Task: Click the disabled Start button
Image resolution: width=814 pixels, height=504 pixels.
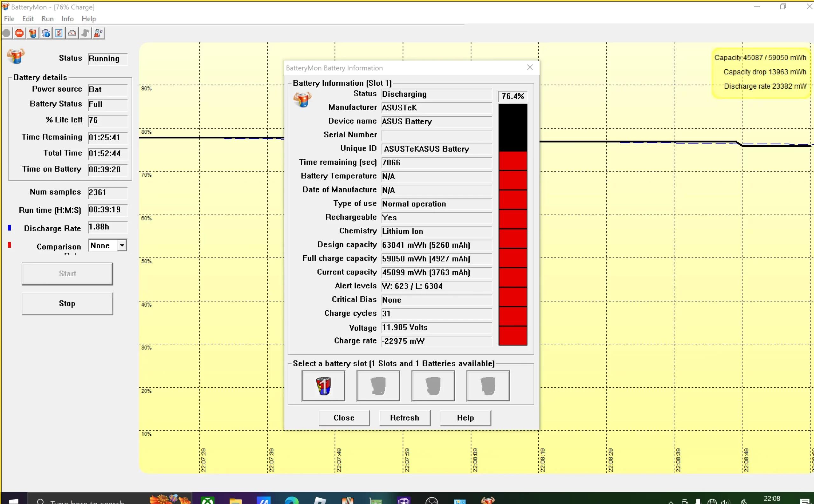Action: click(x=67, y=274)
